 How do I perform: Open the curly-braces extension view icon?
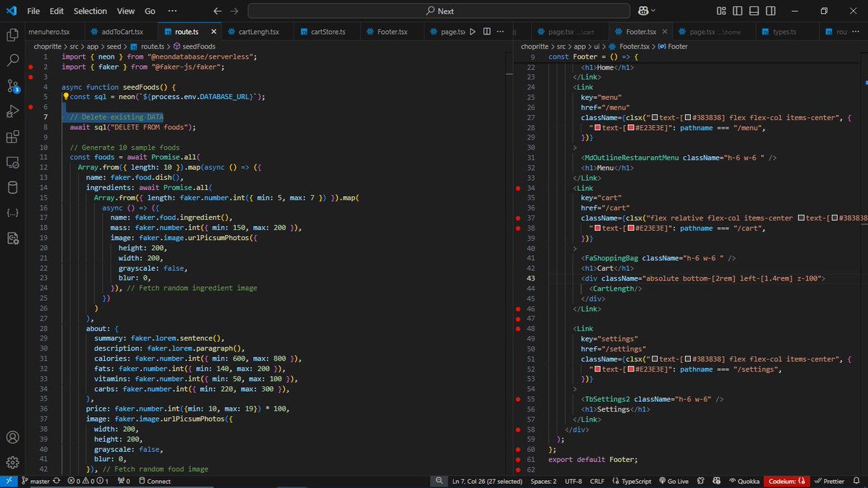[x=12, y=213]
